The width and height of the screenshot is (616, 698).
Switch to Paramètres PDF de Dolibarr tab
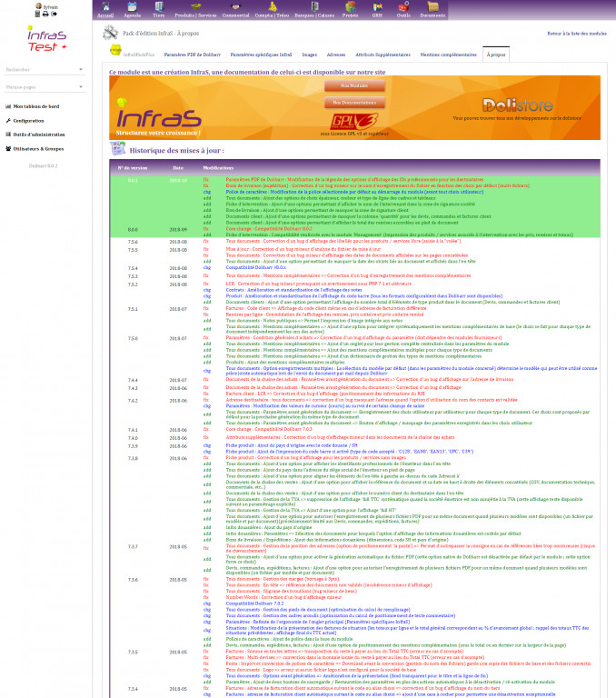[192, 55]
